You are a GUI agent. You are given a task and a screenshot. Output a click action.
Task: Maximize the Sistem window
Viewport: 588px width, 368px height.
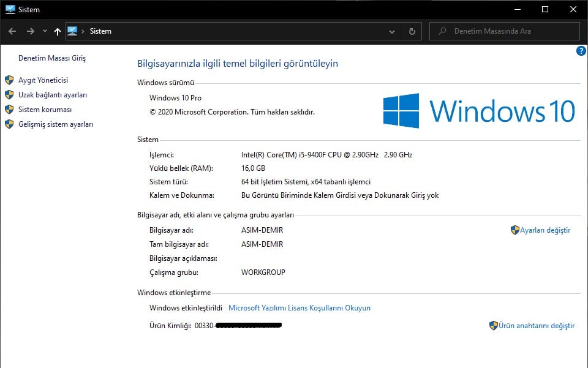[x=545, y=9]
